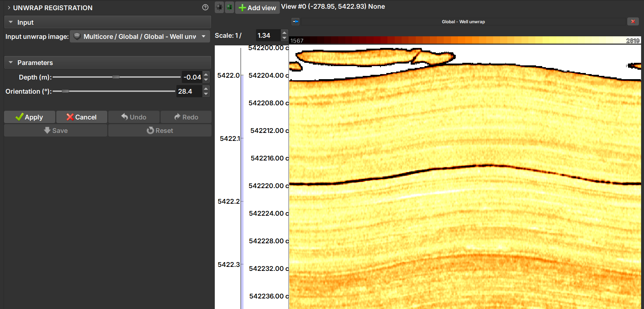Click the Scale value input field
Screen dimensions: 644x309
tap(267, 36)
